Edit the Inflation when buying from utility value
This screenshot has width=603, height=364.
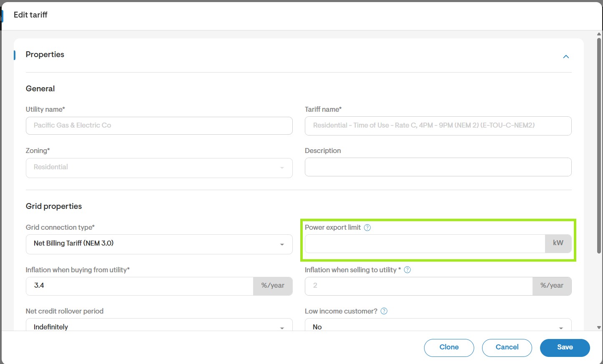click(139, 286)
